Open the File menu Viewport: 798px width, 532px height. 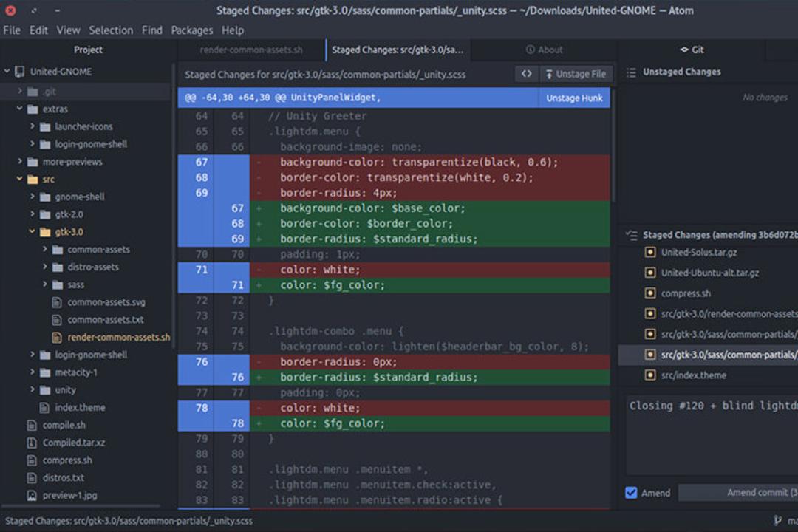(12, 30)
